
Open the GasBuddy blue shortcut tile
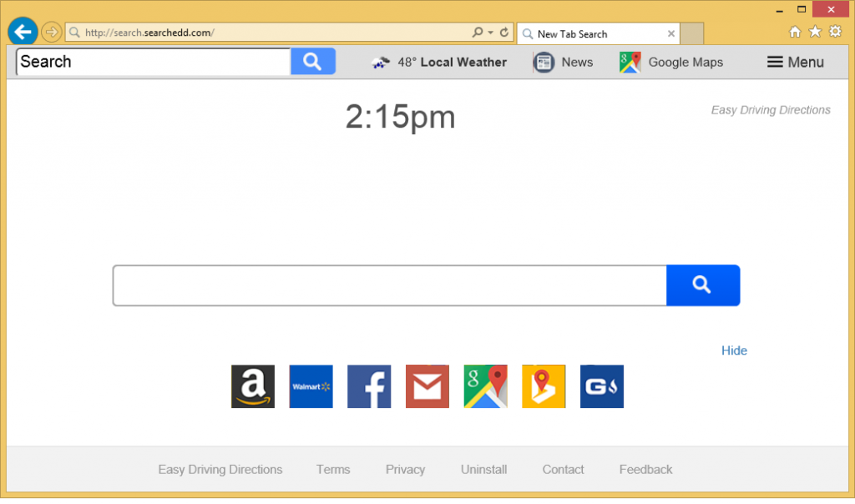[602, 386]
